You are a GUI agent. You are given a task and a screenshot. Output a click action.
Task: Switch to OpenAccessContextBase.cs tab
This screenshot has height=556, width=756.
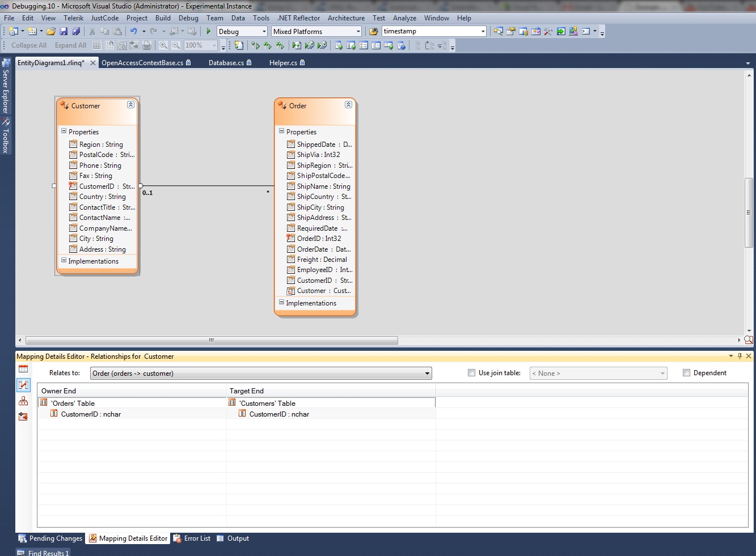[146, 63]
